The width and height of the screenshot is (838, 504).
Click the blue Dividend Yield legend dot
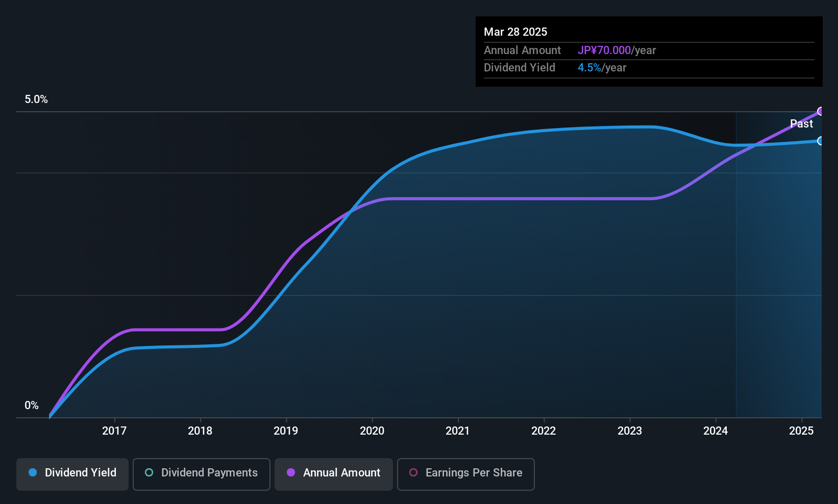tap(32, 473)
